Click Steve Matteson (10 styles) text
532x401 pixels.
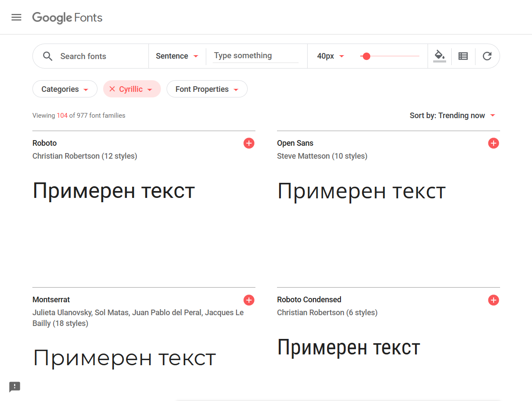(322, 156)
